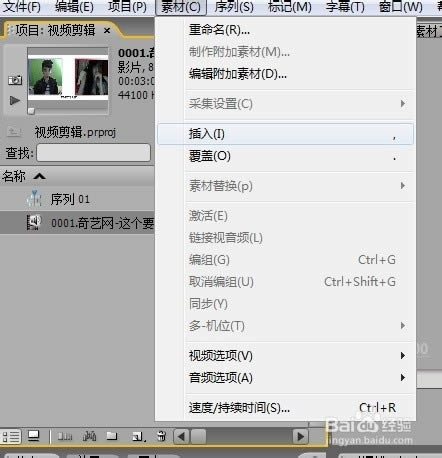442x458 pixels.
Task: Open the 文件(F) menu
Action: (x=22, y=7)
